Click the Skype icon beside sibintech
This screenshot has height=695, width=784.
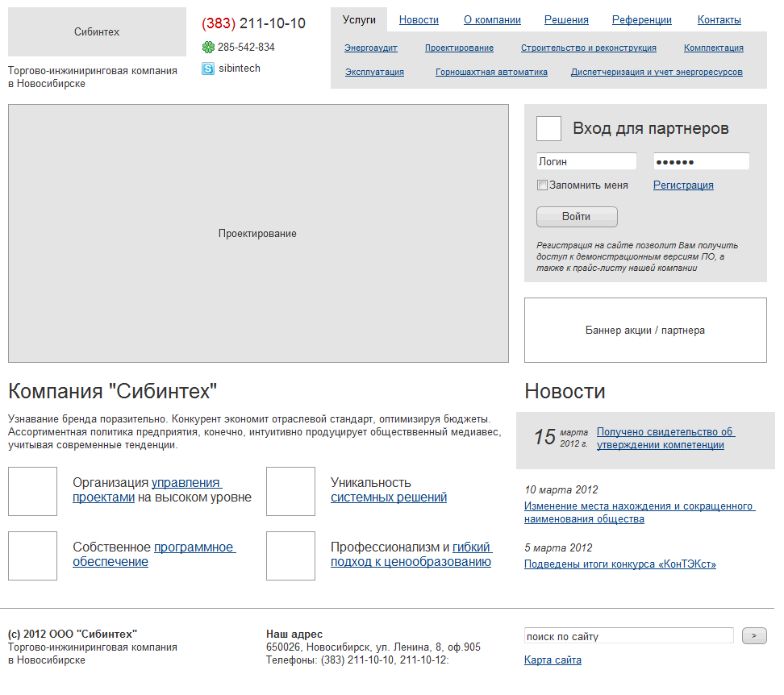pos(208,69)
